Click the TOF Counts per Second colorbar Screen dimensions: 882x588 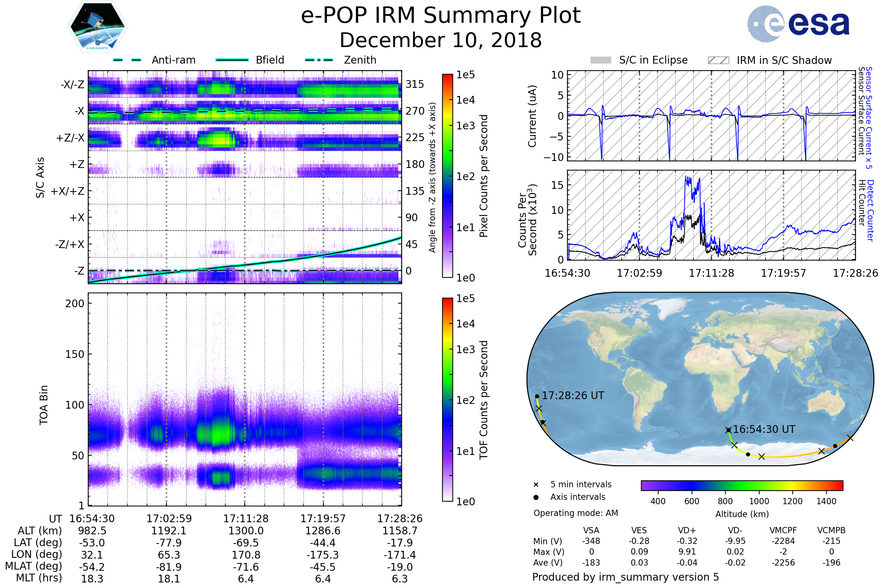pyautogui.click(x=447, y=400)
